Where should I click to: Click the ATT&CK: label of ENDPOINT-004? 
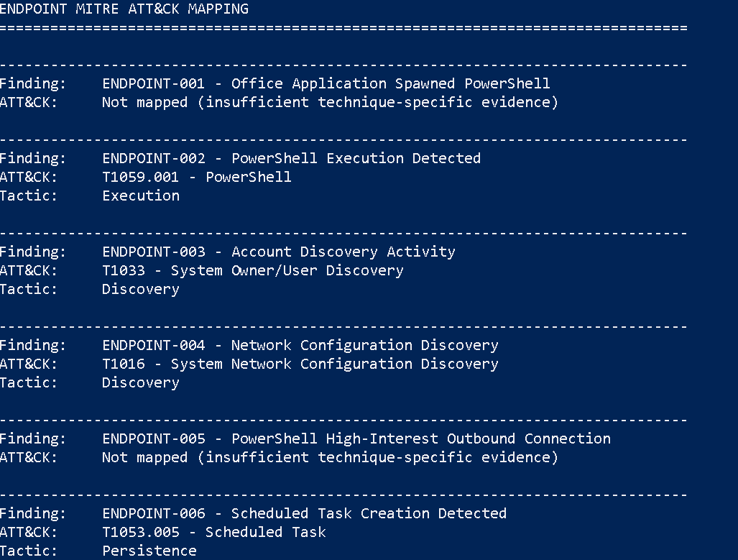pyautogui.click(x=29, y=364)
